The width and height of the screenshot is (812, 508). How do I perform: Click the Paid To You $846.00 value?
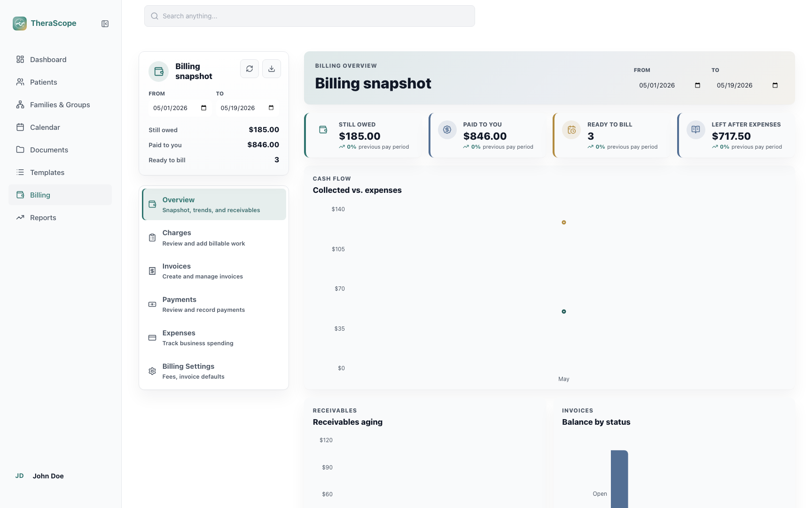pyautogui.click(x=485, y=136)
